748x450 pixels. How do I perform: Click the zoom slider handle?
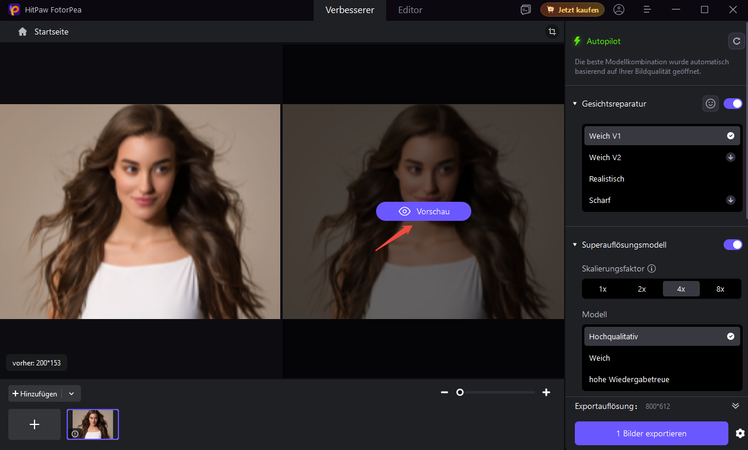pyautogui.click(x=460, y=393)
